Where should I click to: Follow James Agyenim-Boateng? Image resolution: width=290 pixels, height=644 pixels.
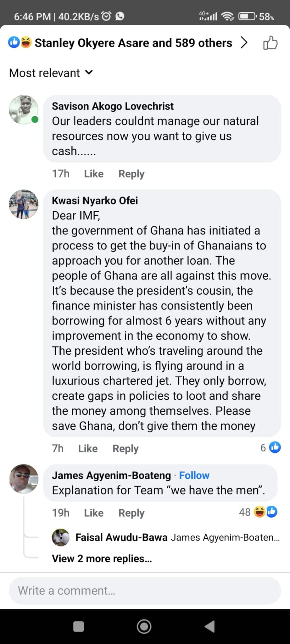(194, 475)
